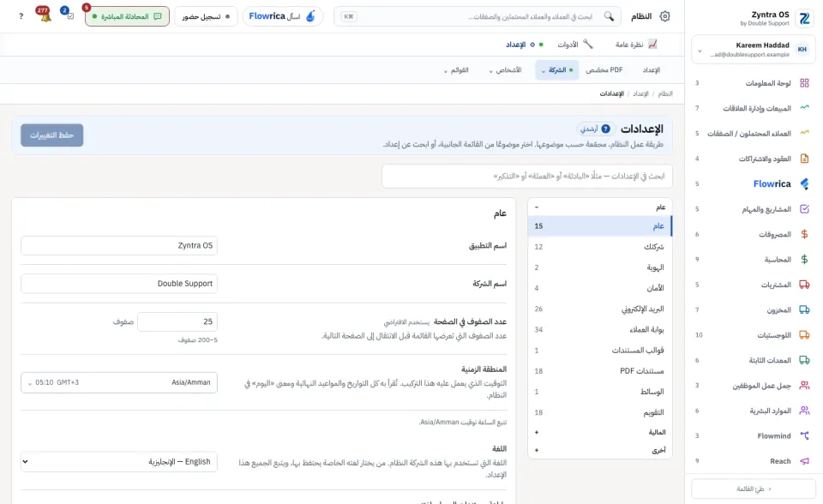
Task: Open جمل عمل الموظفين people icon
Action: (x=804, y=386)
